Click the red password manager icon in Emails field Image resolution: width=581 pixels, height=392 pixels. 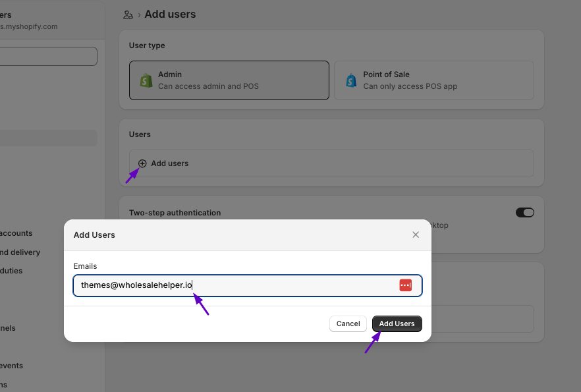(405, 285)
